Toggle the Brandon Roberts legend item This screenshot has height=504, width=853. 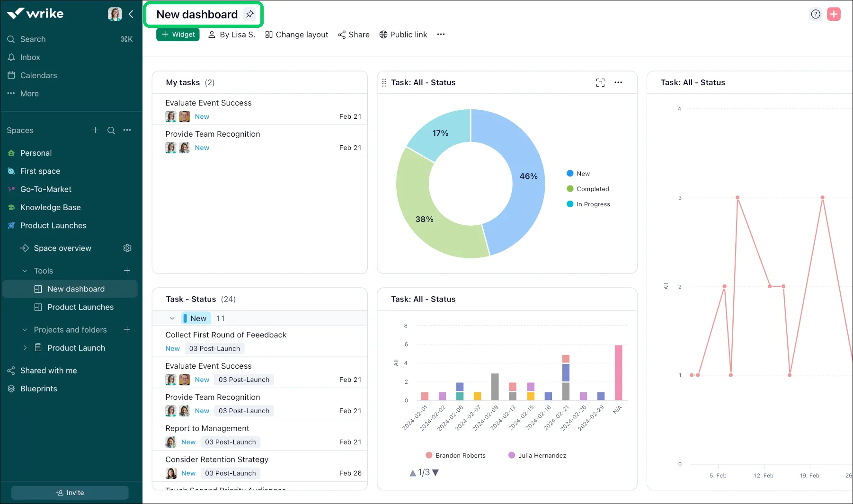pyautogui.click(x=455, y=455)
